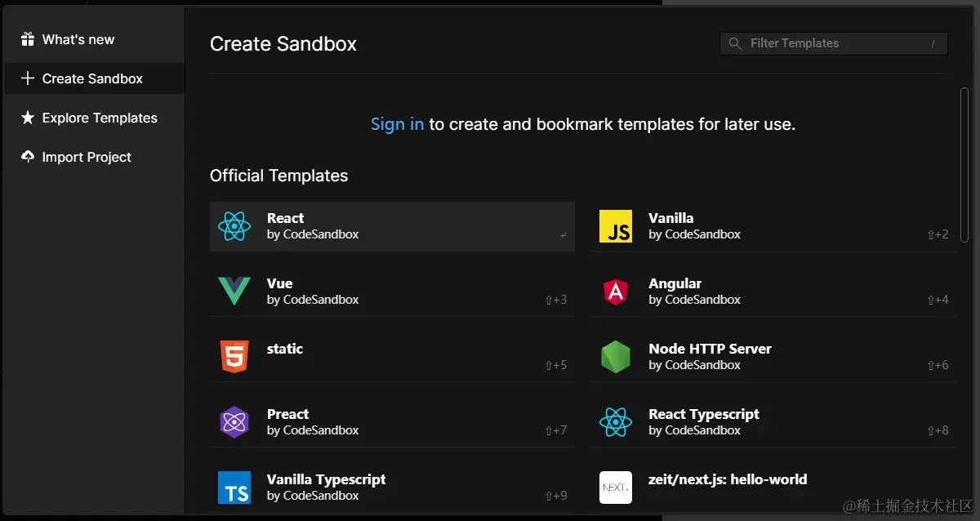Click the React atom logo icon

coord(234,226)
